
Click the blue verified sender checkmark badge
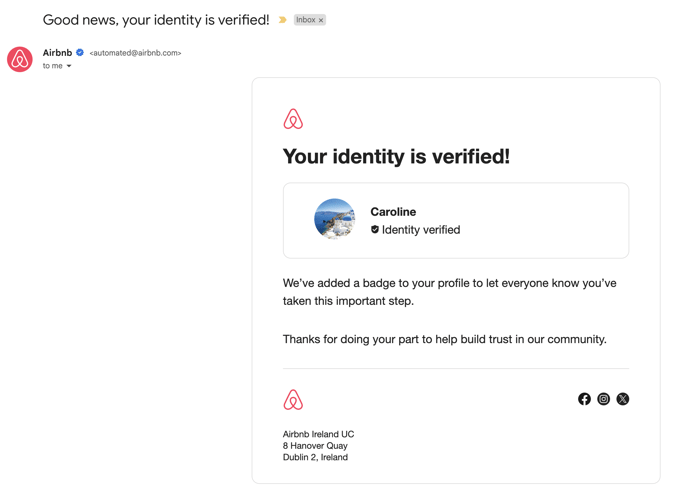click(x=80, y=53)
